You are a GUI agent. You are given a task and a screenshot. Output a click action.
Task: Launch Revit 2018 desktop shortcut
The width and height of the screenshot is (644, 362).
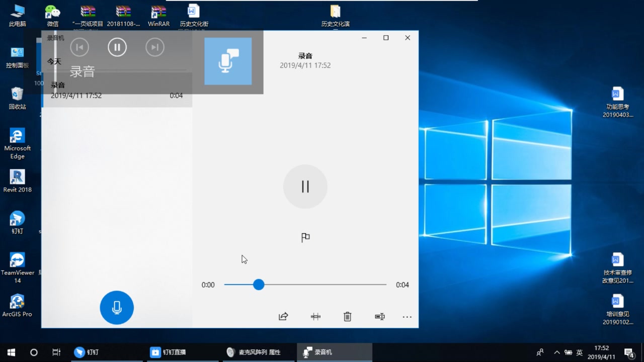coord(18,181)
